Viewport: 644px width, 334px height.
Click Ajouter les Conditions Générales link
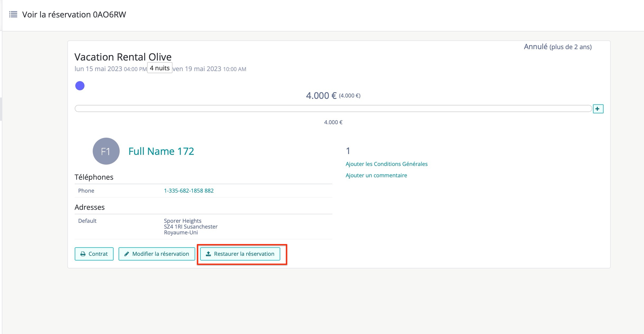pos(386,164)
